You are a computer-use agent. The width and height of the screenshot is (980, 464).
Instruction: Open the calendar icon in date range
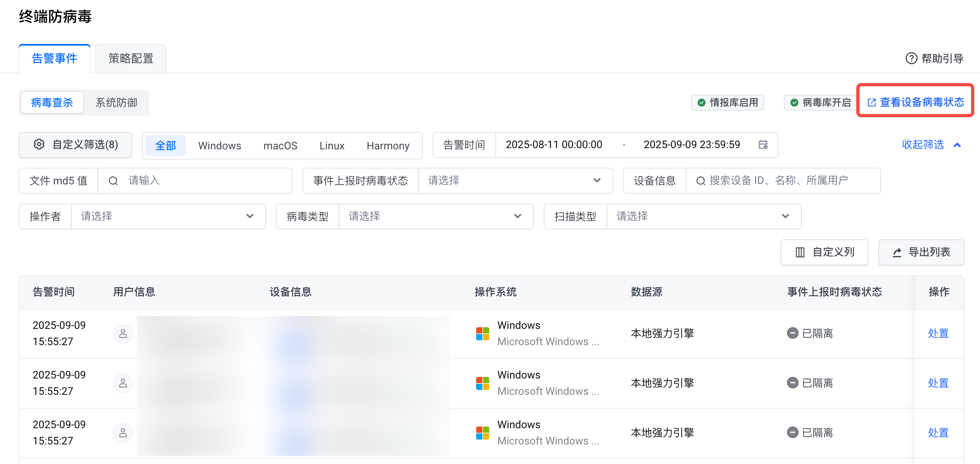point(763,145)
